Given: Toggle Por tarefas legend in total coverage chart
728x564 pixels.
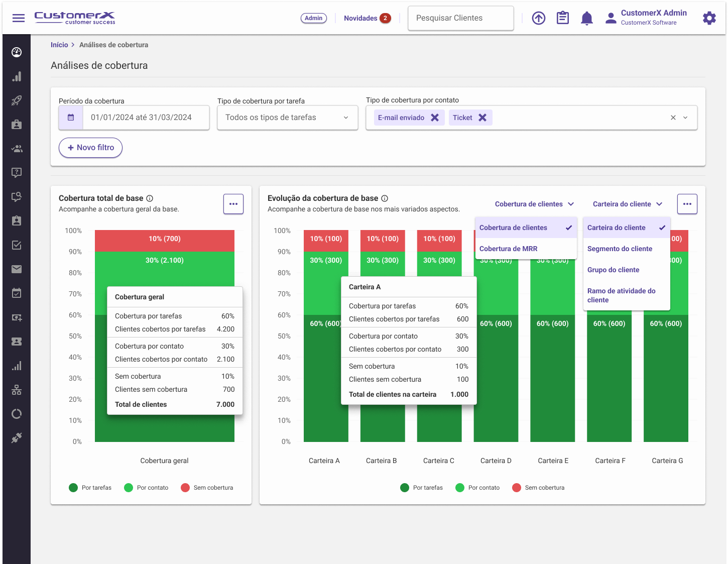Looking at the screenshot, I should (90, 488).
